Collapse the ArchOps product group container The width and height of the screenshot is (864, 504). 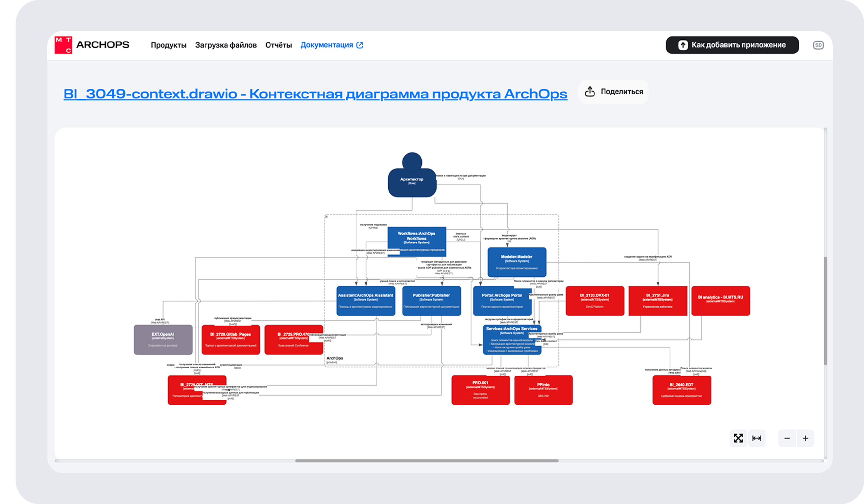click(x=326, y=217)
